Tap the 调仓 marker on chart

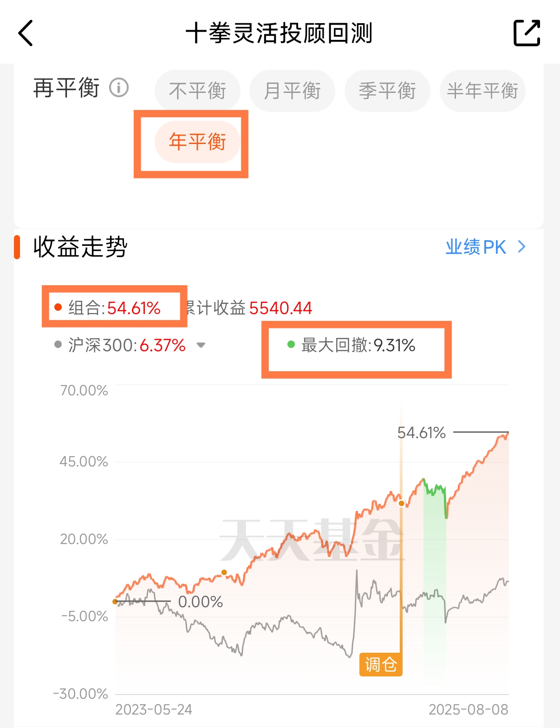click(x=381, y=664)
